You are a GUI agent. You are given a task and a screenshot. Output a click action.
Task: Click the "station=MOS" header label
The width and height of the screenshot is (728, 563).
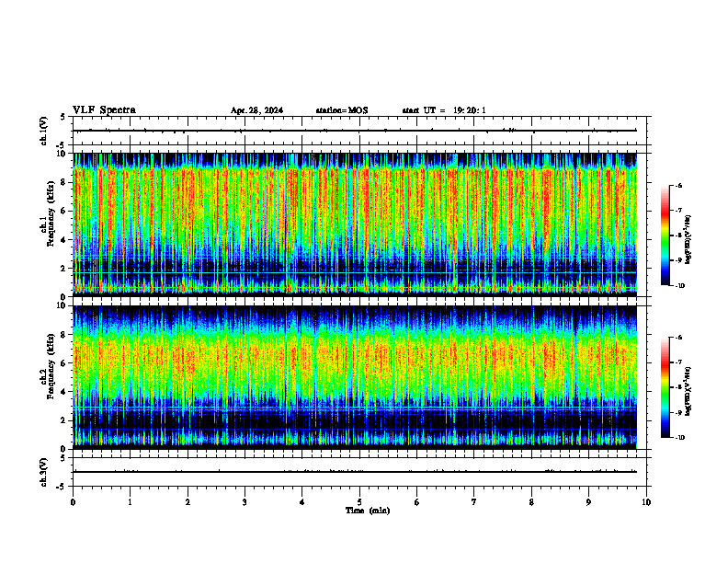(342, 110)
